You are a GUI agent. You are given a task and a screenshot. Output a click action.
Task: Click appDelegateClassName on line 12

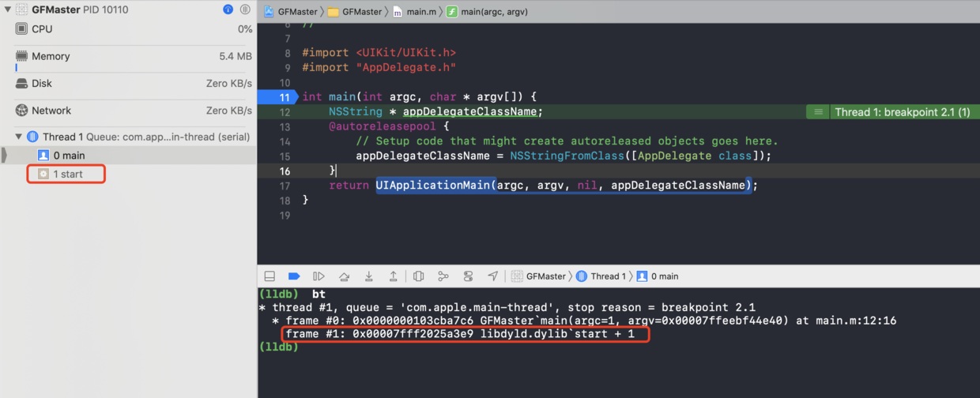click(x=471, y=112)
